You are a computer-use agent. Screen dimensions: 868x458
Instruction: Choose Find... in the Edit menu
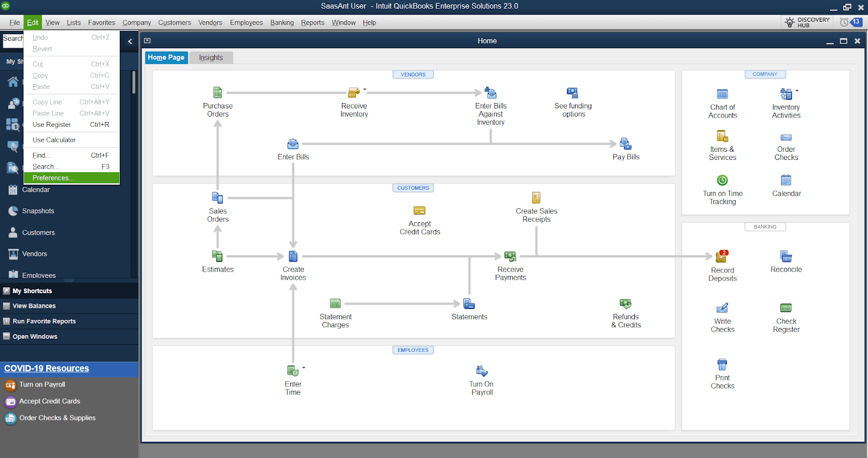pos(72,156)
